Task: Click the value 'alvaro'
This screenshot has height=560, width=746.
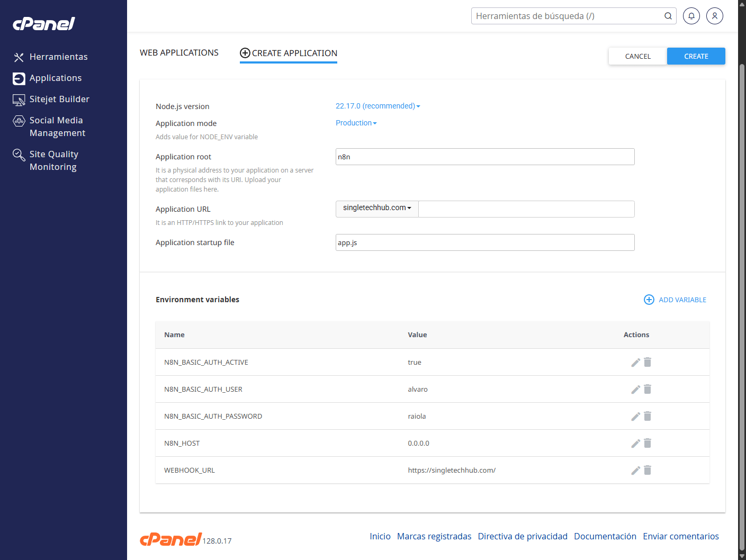Action: (418, 390)
